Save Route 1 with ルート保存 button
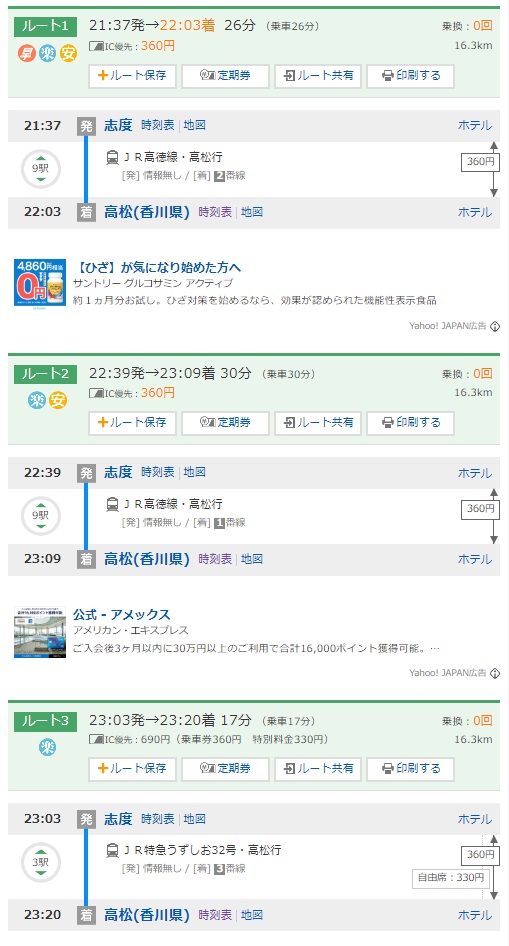509x946 pixels. tap(132, 76)
